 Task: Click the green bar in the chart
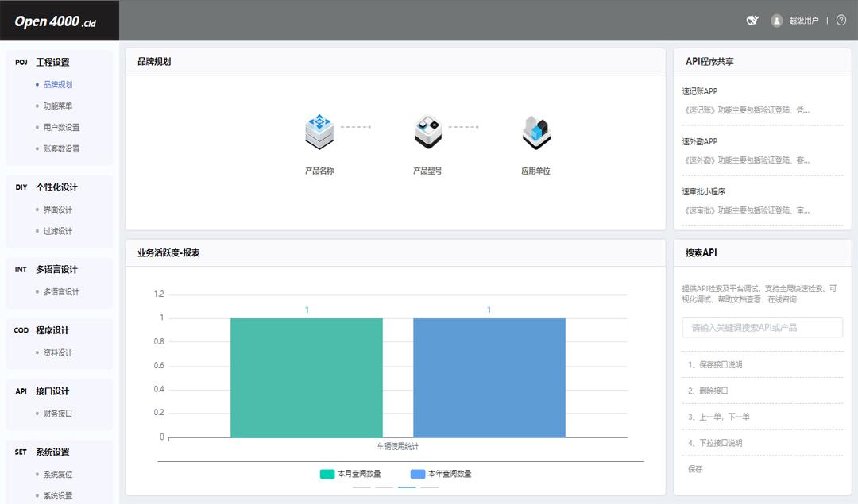[x=307, y=378]
